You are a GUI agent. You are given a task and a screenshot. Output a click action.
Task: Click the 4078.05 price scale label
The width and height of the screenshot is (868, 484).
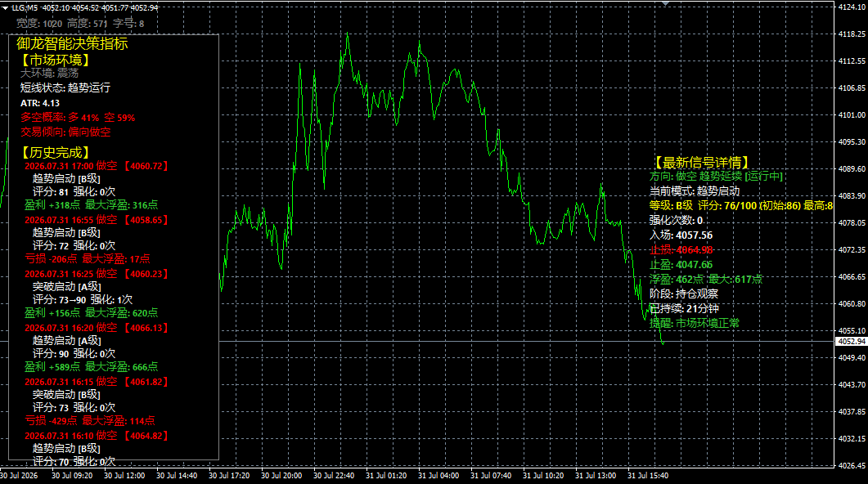tap(852, 223)
